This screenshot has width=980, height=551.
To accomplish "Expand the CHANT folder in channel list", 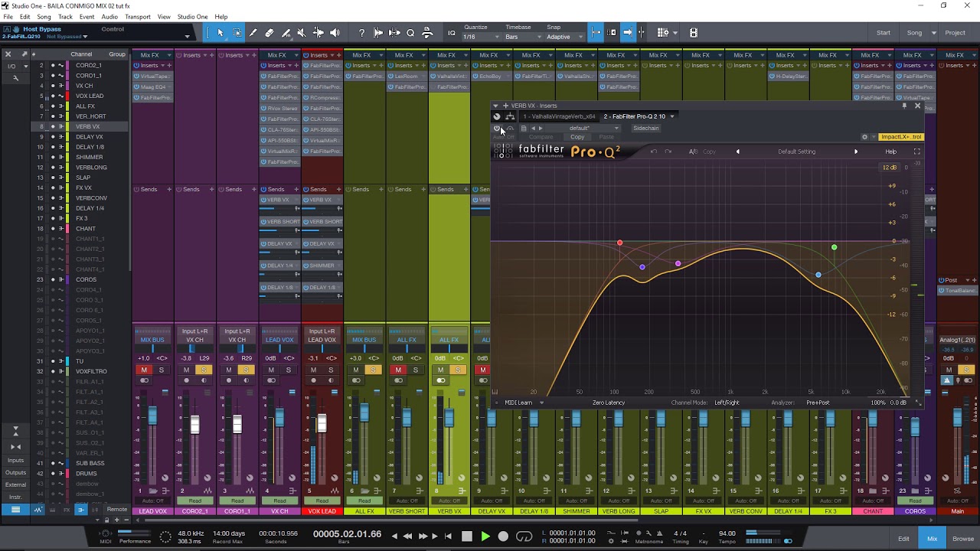I will pos(62,229).
